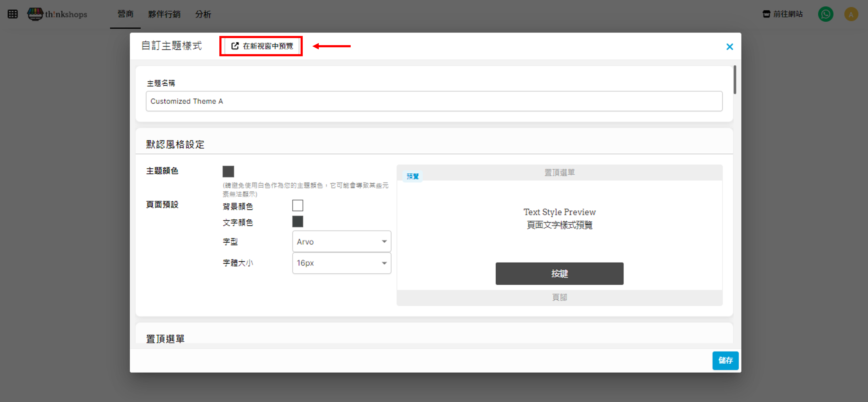
Task: Pick the 主題顏色 color swatch
Action: tap(228, 171)
